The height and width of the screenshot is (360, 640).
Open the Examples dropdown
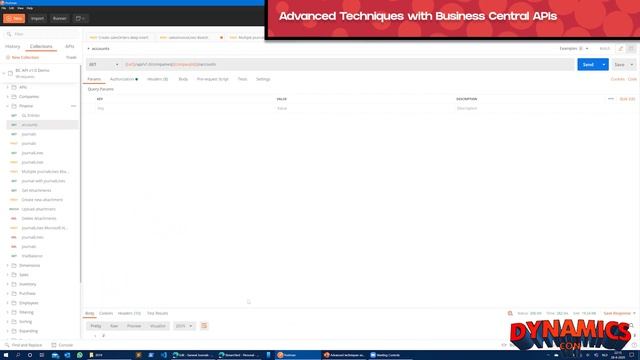pos(574,49)
